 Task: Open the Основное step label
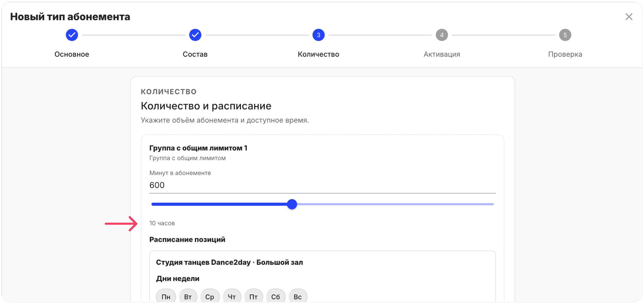point(72,54)
